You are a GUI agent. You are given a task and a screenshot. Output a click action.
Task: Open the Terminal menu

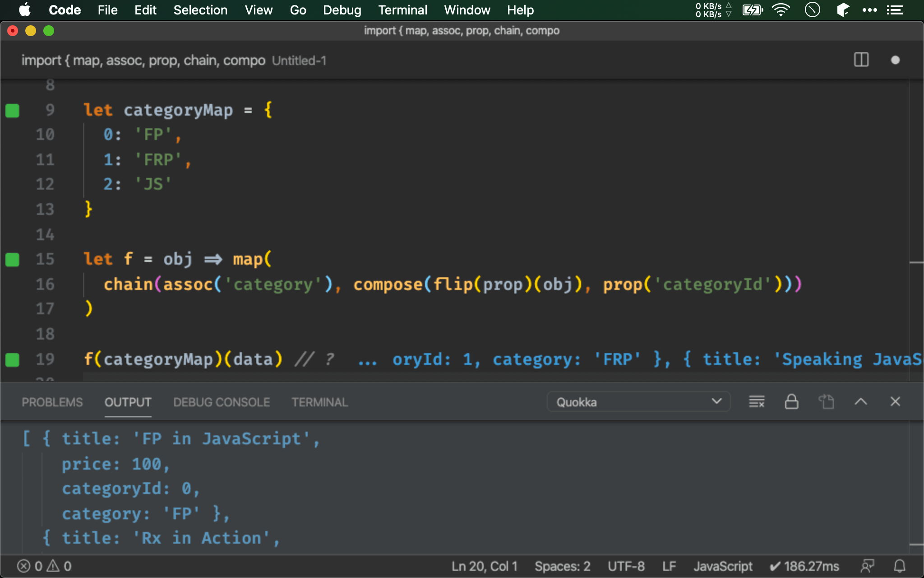[x=402, y=10]
